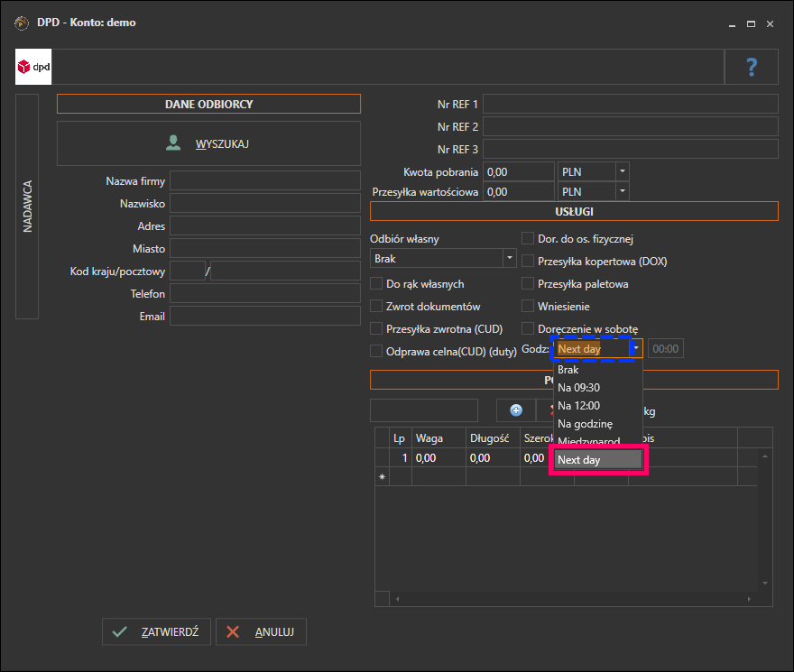
Task: Click the red X icon on ANULUJ
Action: coord(233,631)
